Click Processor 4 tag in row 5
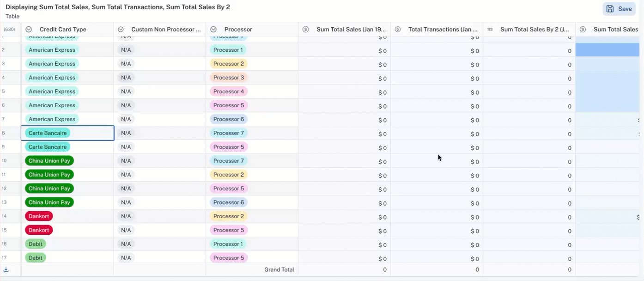Viewport: 644px width, 281px height. [x=229, y=92]
